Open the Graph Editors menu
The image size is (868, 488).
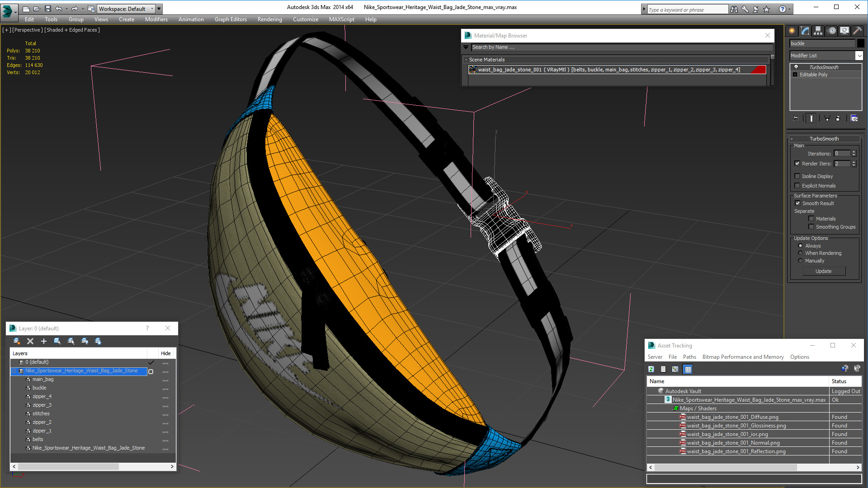click(231, 19)
